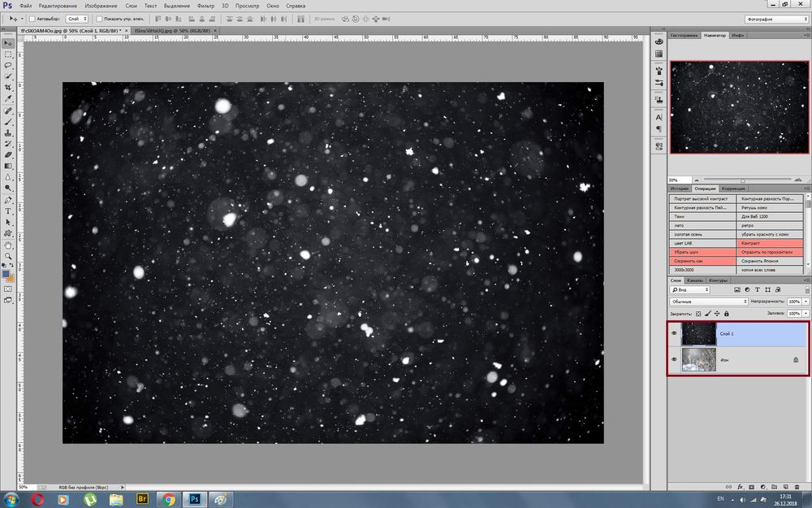This screenshot has width=812, height=508.
Task: Click the foreground color swatch
Action: pyautogui.click(x=6, y=273)
